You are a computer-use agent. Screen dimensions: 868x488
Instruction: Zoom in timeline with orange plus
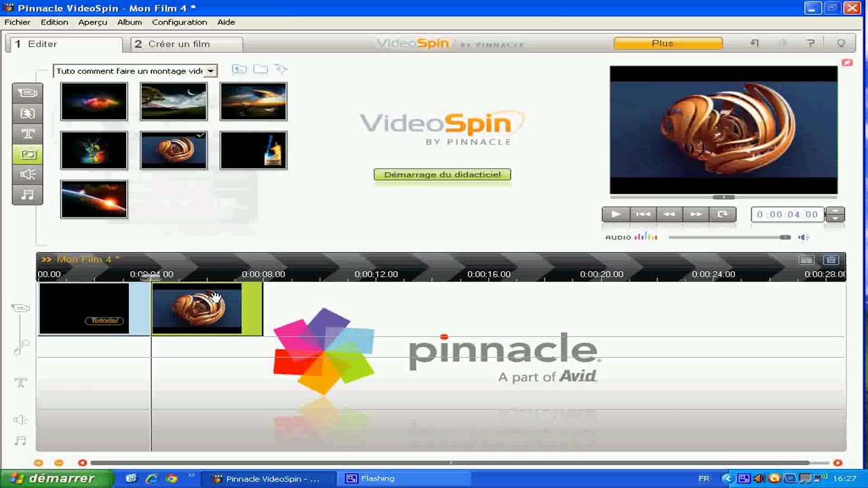(x=39, y=463)
